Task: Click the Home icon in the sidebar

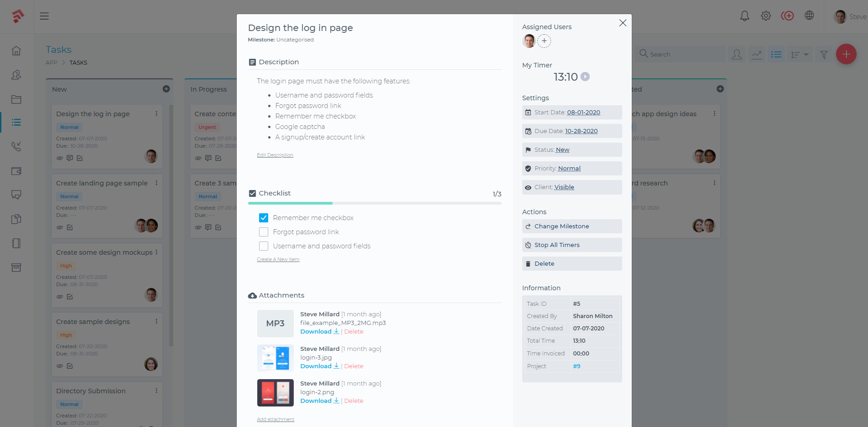Action: click(x=16, y=51)
